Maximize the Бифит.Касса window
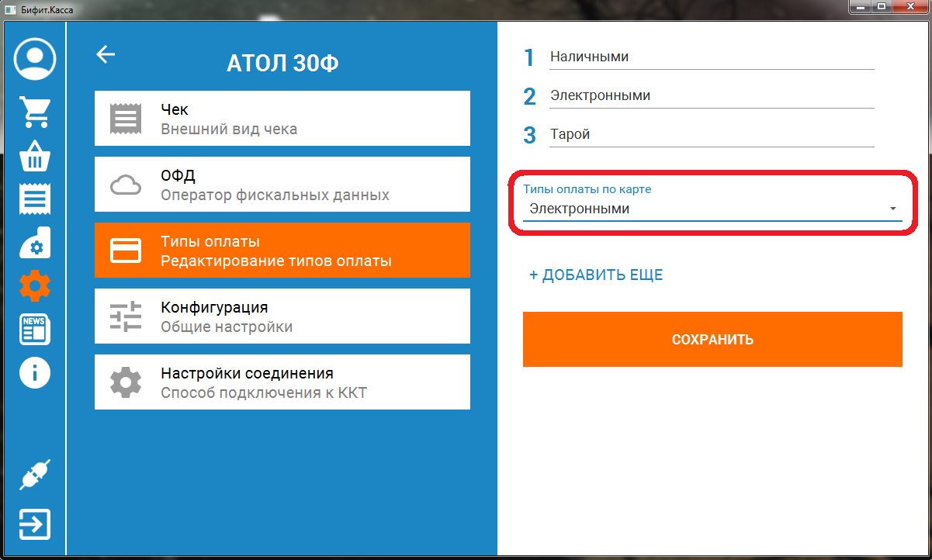932x560 pixels. pyautogui.click(x=882, y=6)
